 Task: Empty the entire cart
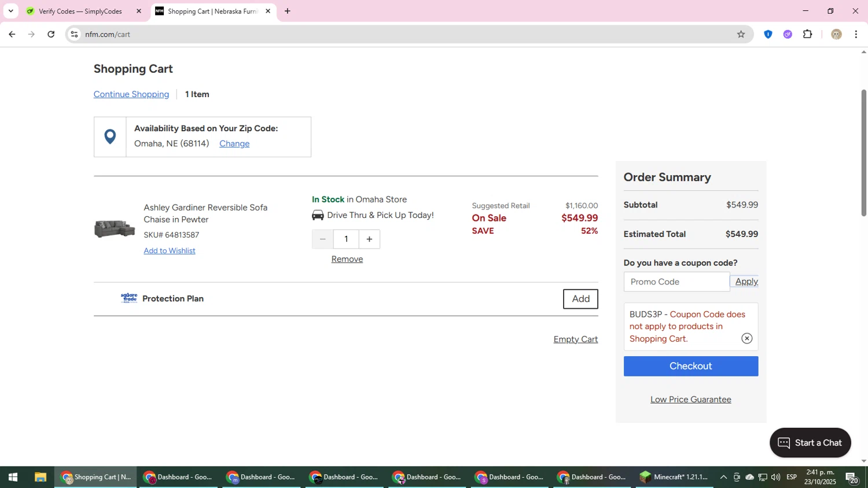576,339
